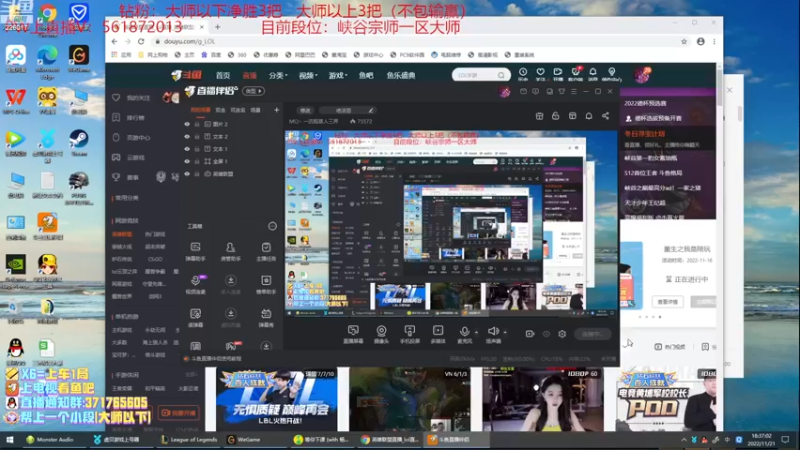800x450 pixels.
Task: Collapse the 工具箱 toolbox panel
Action: (x=272, y=226)
